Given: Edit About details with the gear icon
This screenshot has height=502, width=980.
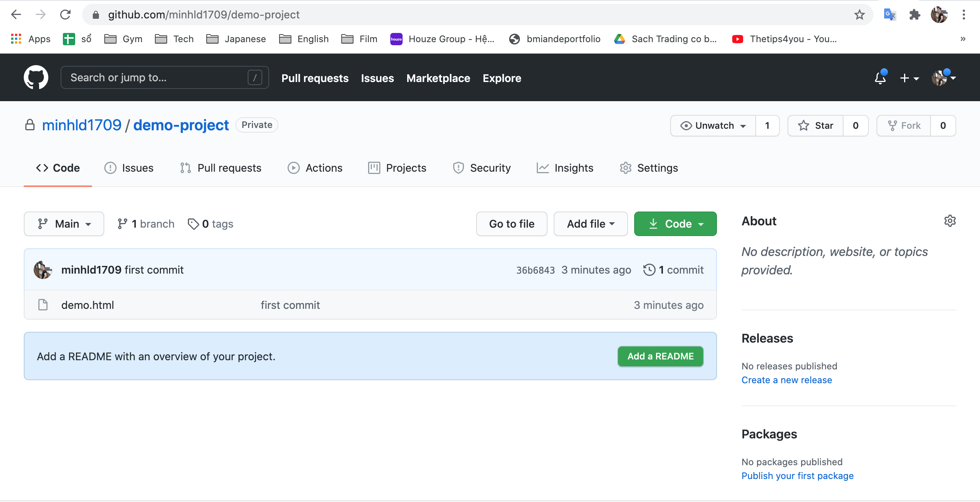Looking at the screenshot, I should point(950,221).
